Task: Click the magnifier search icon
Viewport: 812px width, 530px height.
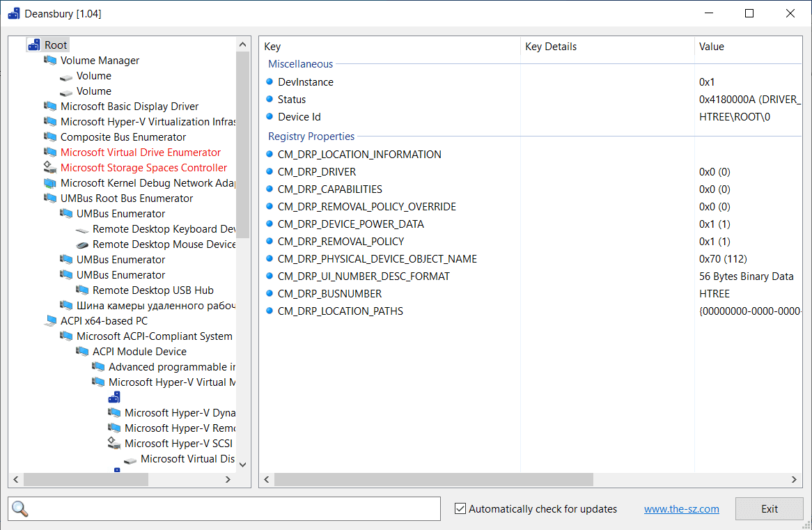Action: tap(20, 509)
